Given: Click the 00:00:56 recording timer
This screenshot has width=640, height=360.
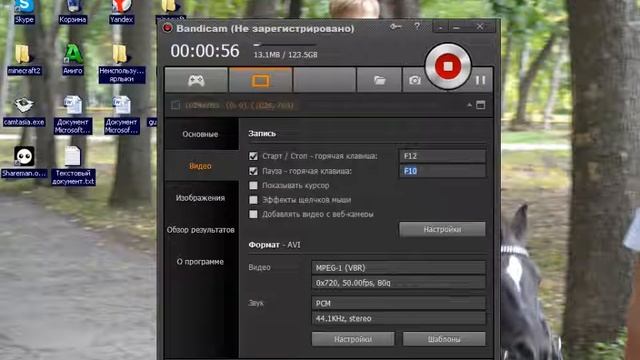Looking at the screenshot, I should pyautogui.click(x=205, y=51).
